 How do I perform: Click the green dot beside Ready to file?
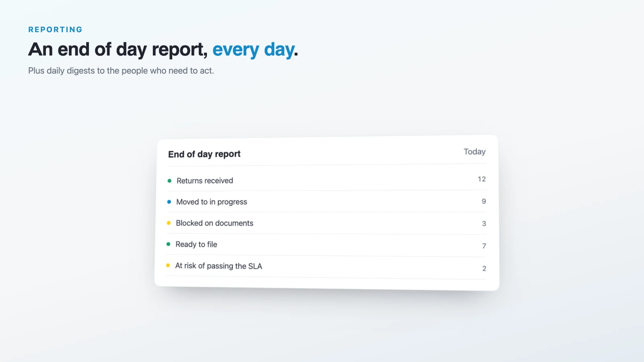[x=168, y=244]
